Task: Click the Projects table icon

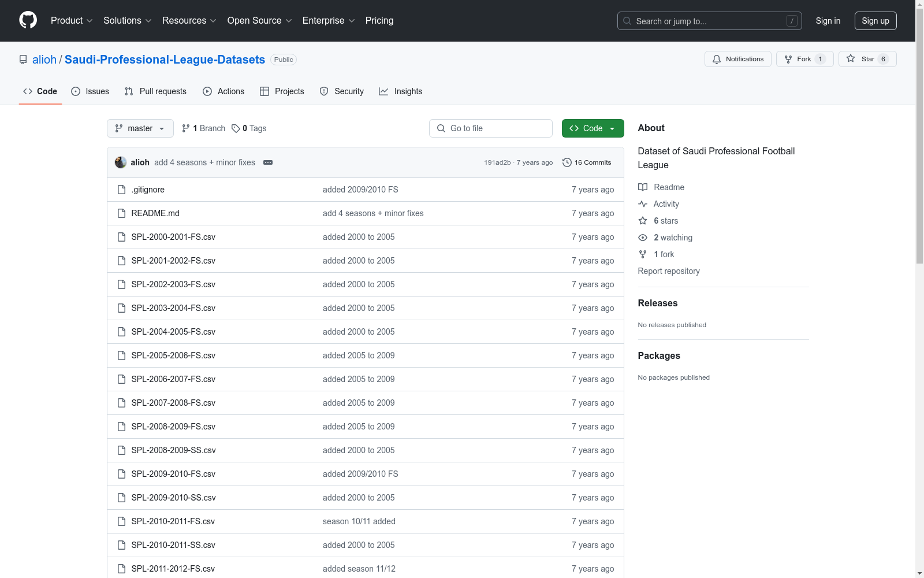Action: pyautogui.click(x=264, y=91)
